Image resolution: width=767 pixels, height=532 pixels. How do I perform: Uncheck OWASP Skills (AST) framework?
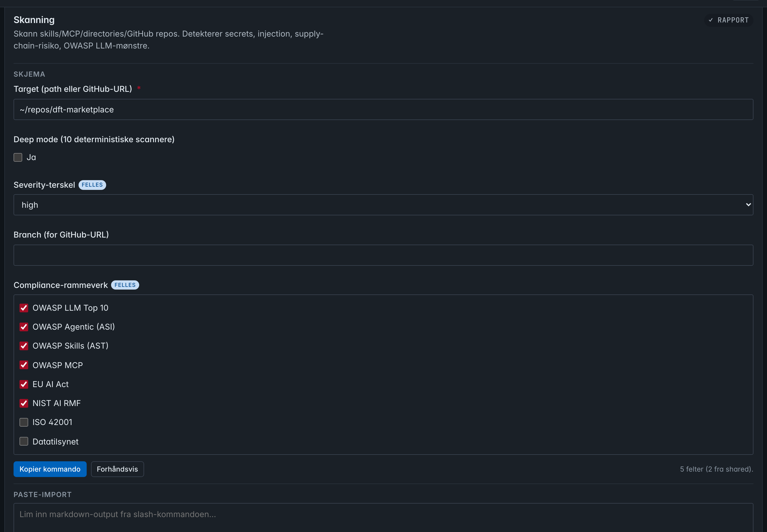coord(24,346)
